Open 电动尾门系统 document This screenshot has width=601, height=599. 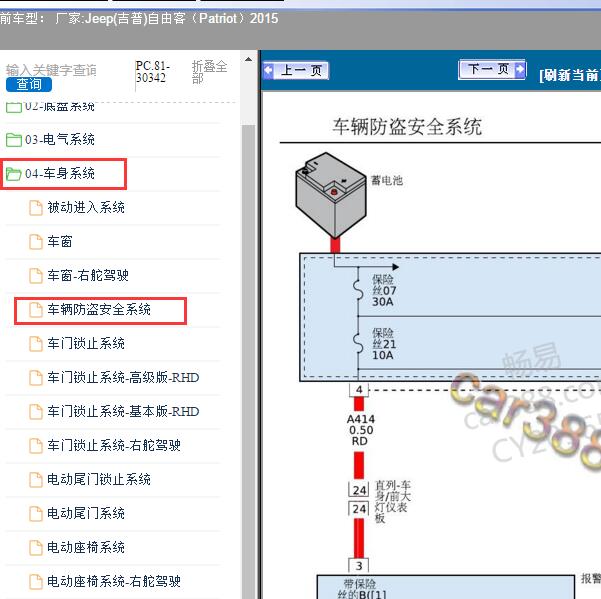(x=86, y=513)
